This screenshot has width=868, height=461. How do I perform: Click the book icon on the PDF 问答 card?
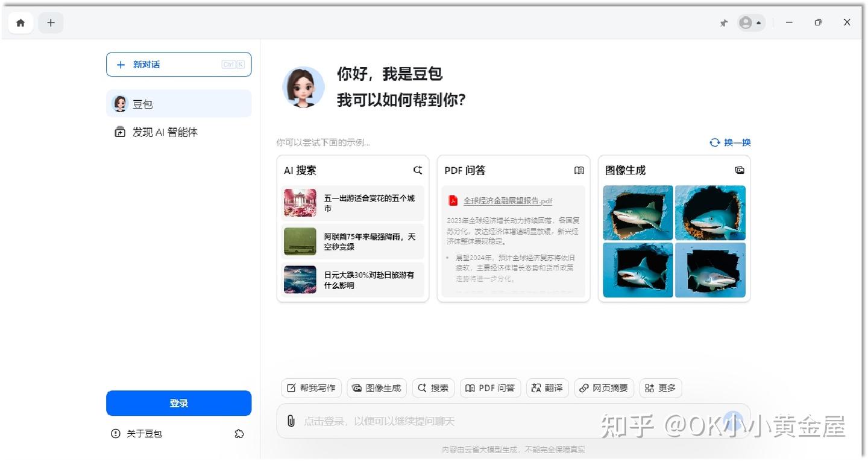[x=579, y=170]
